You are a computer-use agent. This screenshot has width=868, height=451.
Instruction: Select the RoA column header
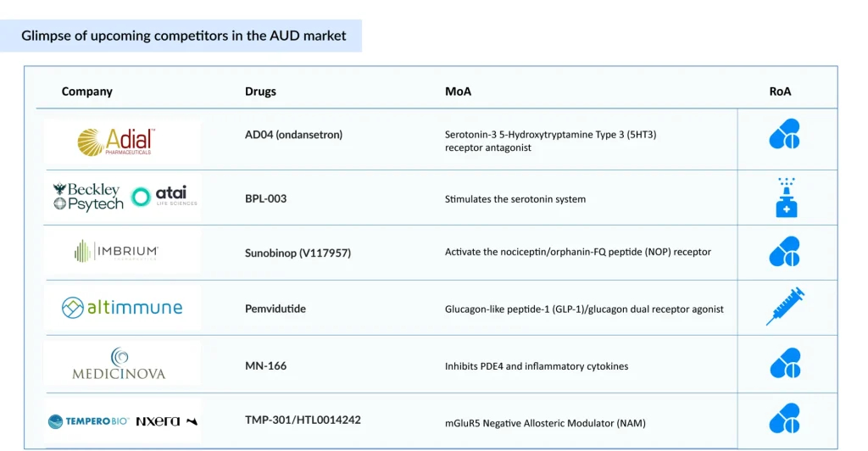click(780, 92)
